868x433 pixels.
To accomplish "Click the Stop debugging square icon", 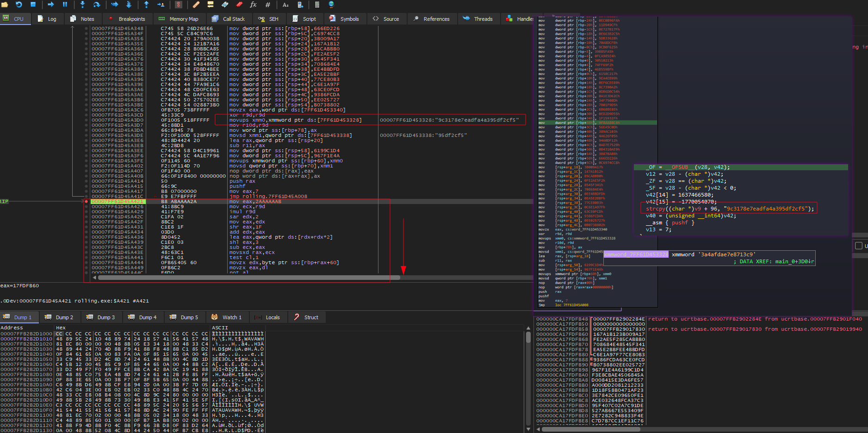I will pyautogui.click(x=33, y=5).
